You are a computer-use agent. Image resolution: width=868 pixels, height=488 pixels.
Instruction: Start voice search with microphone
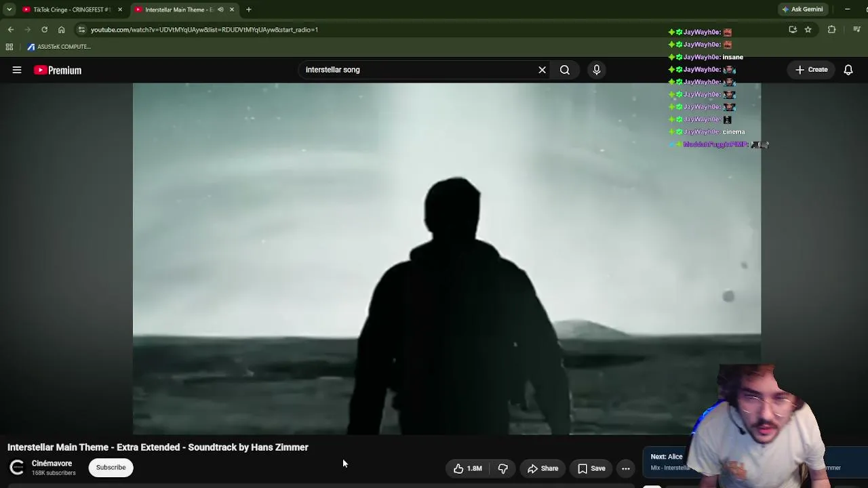(597, 70)
